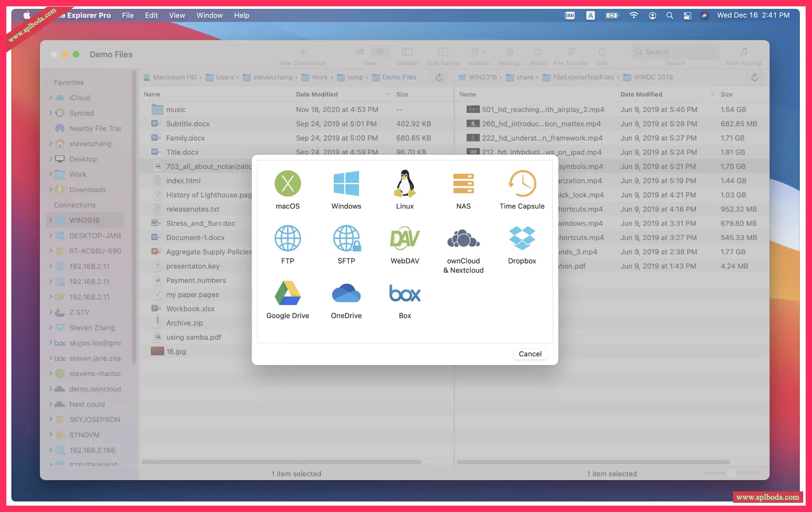Screen dimensions: 812x512
Task: Go to Macintosh HD in breadcrumb
Action: click(x=170, y=77)
